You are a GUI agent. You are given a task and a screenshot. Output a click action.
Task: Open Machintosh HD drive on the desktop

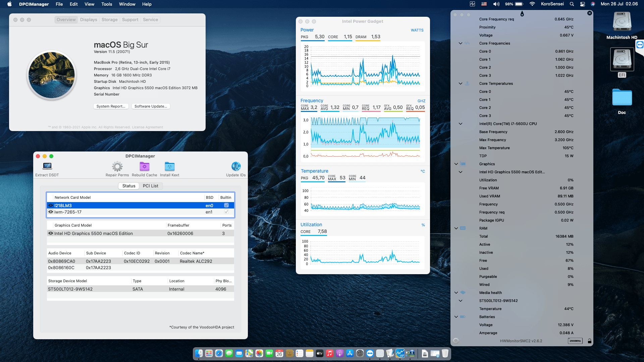622,22
